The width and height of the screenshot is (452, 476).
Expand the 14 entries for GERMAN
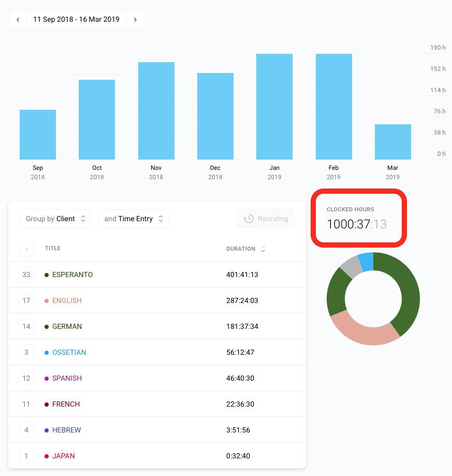point(26,326)
